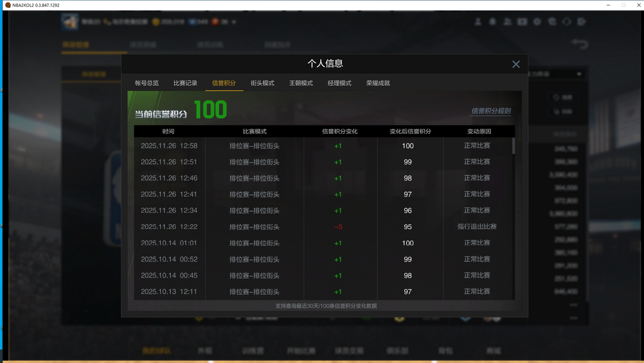Click the NBA2KOL2 basketball icon in title bar
This screenshot has width=644, height=363.
coord(7,5)
